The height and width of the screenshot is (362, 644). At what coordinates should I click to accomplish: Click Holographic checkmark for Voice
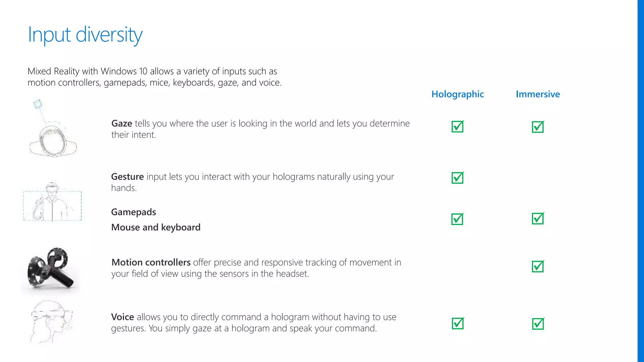tap(458, 323)
